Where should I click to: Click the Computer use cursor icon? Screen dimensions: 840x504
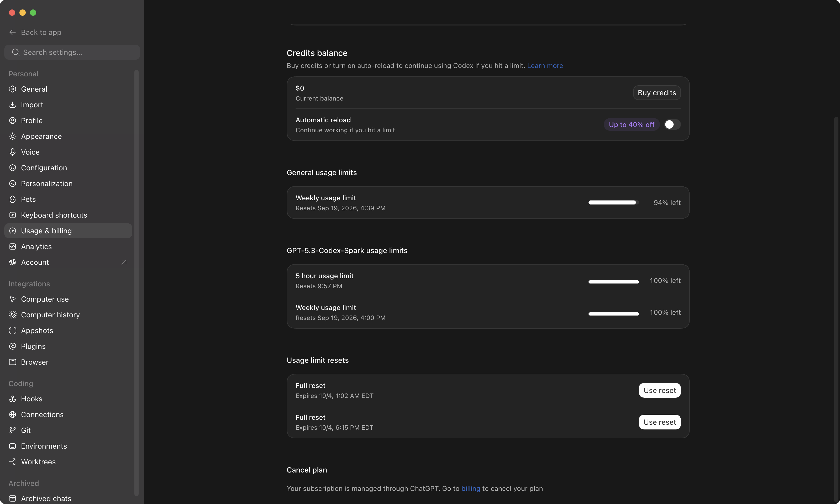13,299
